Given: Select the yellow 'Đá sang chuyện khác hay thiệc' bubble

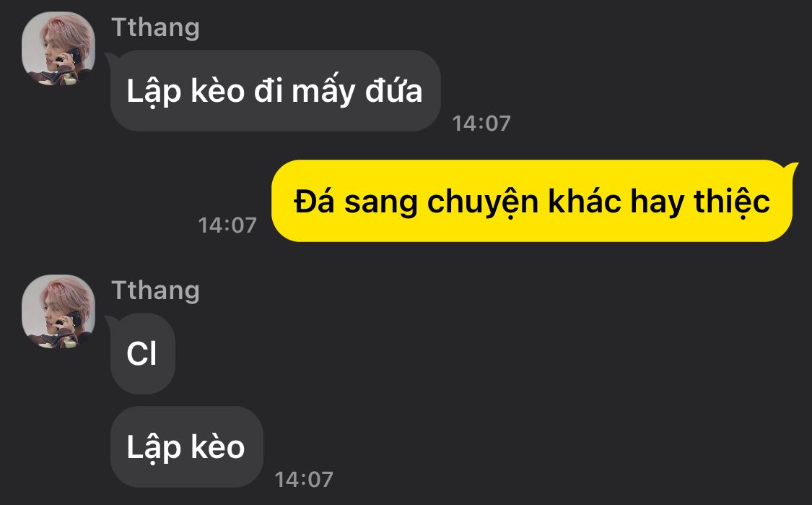Looking at the screenshot, I should click(x=532, y=201).
